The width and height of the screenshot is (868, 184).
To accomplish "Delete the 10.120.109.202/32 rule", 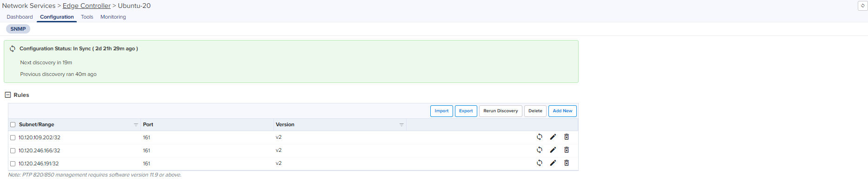I will [567, 137].
